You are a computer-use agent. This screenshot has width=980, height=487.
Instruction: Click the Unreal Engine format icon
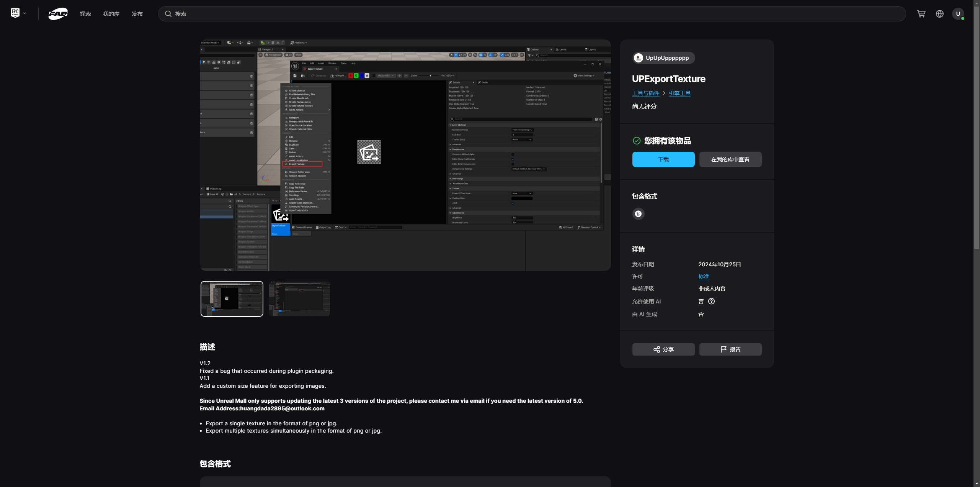point(638,214)
